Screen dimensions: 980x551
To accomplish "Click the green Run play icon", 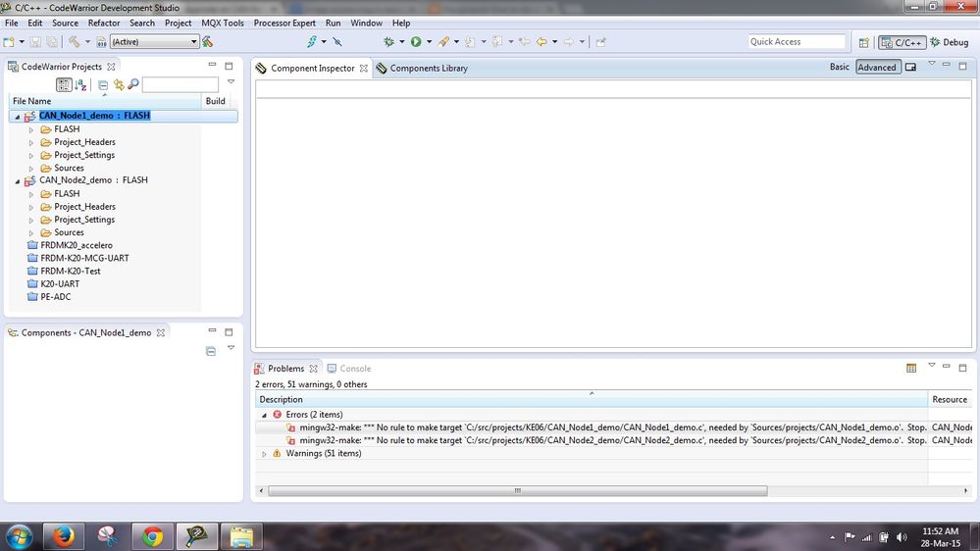I will point(416,42).
